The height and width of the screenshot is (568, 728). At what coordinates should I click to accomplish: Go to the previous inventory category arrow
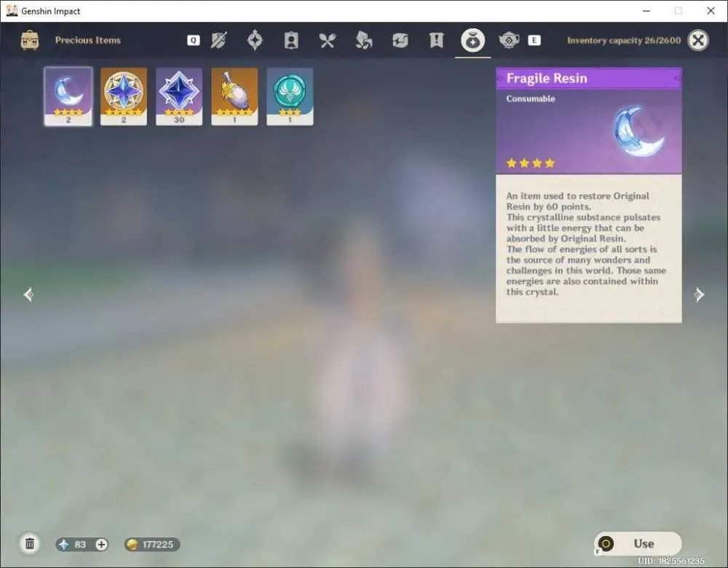29,294
